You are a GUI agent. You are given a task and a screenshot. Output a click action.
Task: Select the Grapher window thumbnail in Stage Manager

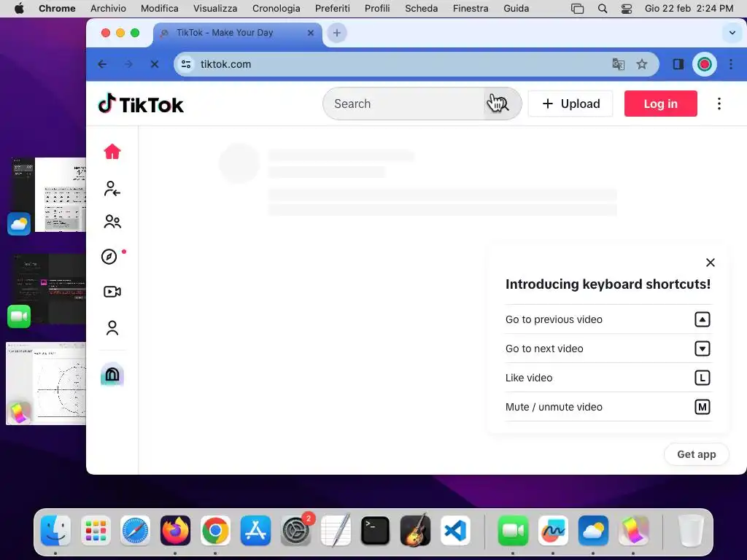[x=46, y=384]
